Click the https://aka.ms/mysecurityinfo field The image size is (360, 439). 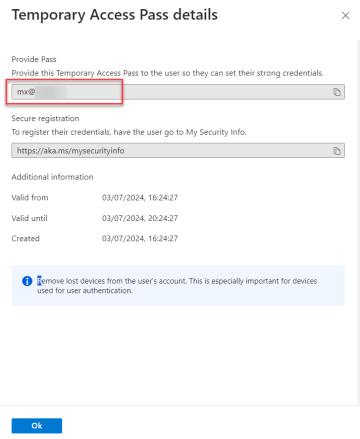[178, 151]
